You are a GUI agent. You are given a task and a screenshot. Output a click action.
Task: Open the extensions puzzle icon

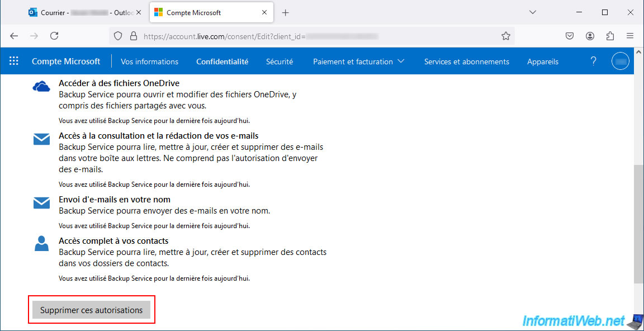coord(610,36)
